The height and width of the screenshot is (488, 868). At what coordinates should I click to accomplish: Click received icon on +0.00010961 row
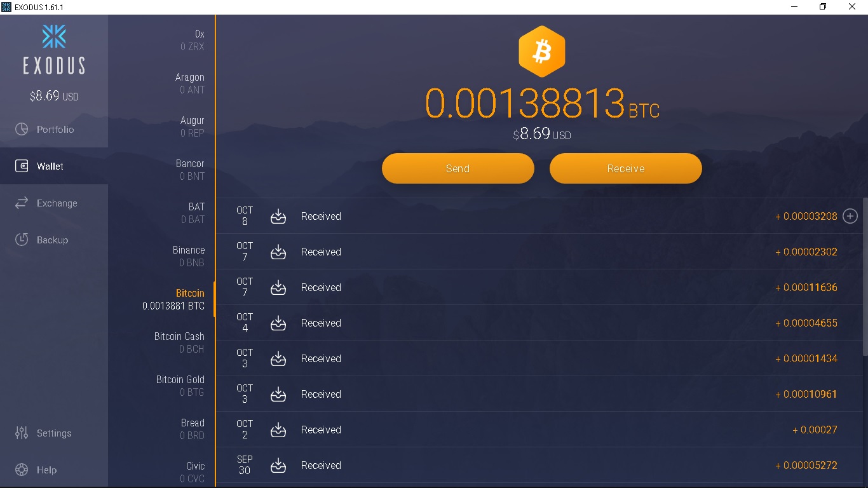click(278, 394)
